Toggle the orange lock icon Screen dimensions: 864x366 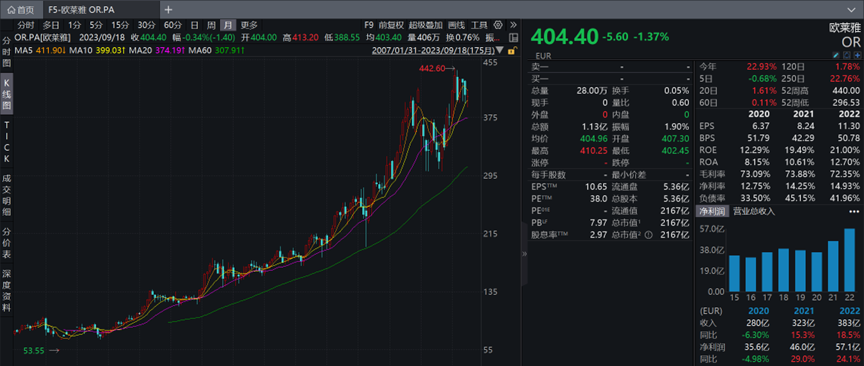point(511,50)
